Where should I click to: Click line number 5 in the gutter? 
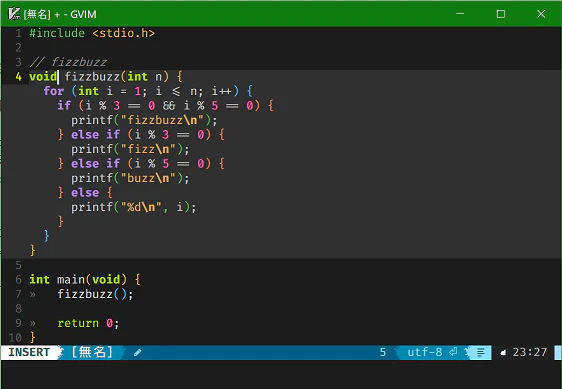point(19,265)
